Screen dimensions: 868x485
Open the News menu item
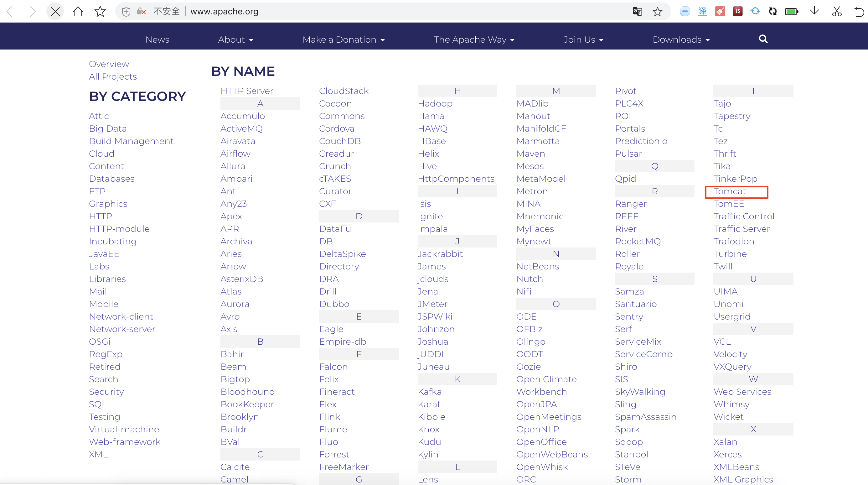pyautogui.click(x=158, y=39)
